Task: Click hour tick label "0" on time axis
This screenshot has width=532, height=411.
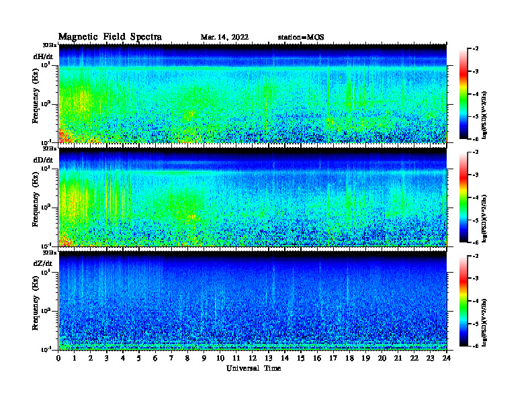Action: point(58,359)
